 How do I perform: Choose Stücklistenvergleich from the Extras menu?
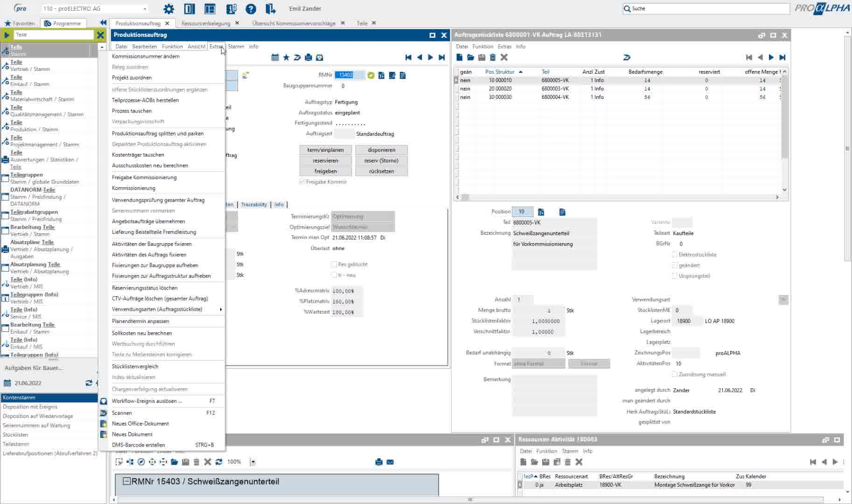pyautogui.click(x=135, y=366)
